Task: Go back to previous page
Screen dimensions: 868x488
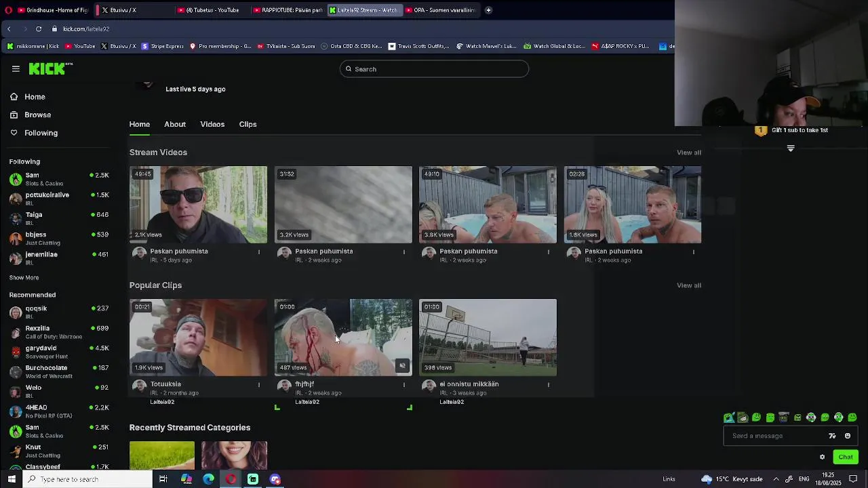Action: [x=9, y=28]
